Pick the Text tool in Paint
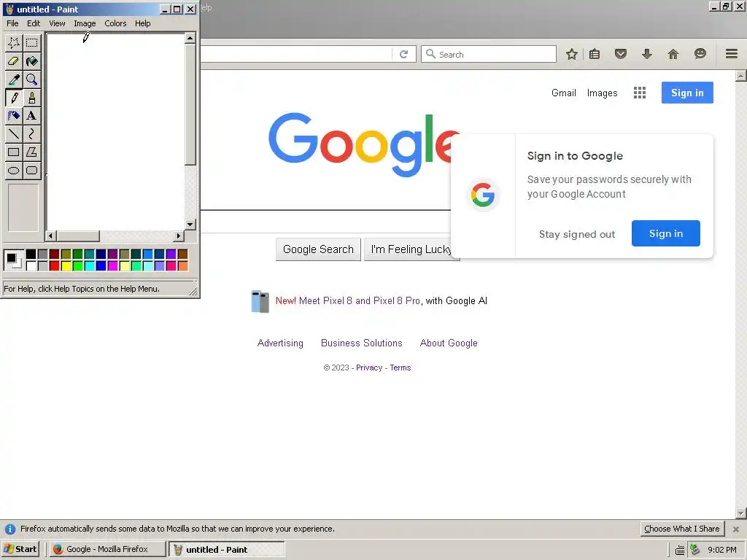The image size is (747, 560). (x=32, y=116)
